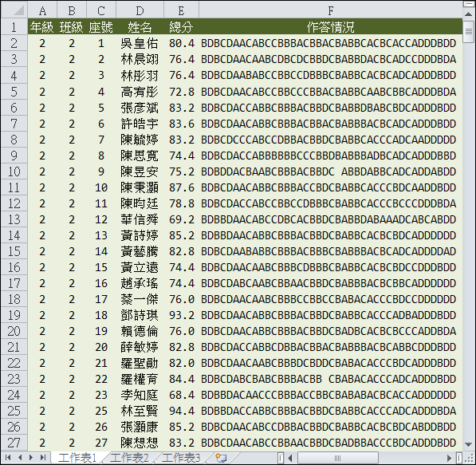Viewport: 476px width, 465px height.
Task: Select the name cell 陳昱安
Action: coord(140,171)
